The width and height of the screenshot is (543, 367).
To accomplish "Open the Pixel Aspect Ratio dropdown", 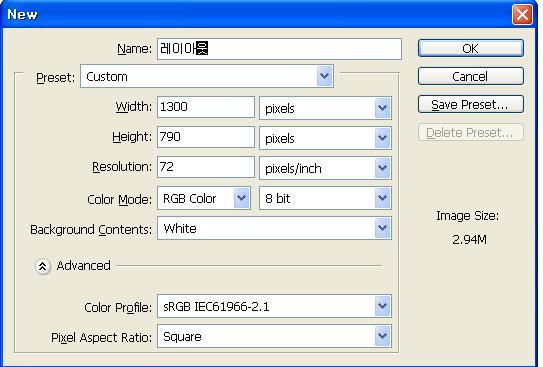I will (274, 336).
